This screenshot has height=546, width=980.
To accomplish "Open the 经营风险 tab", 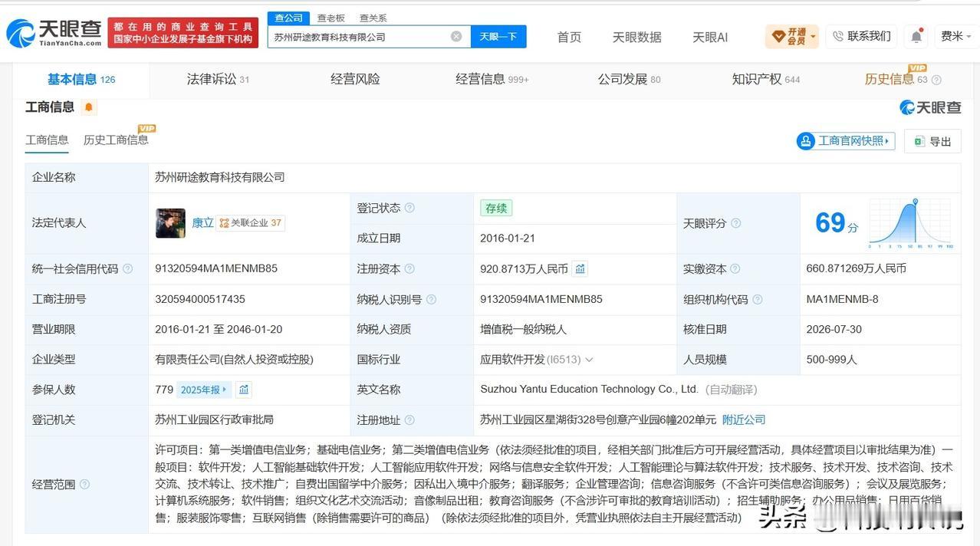I will click(355, 79).
